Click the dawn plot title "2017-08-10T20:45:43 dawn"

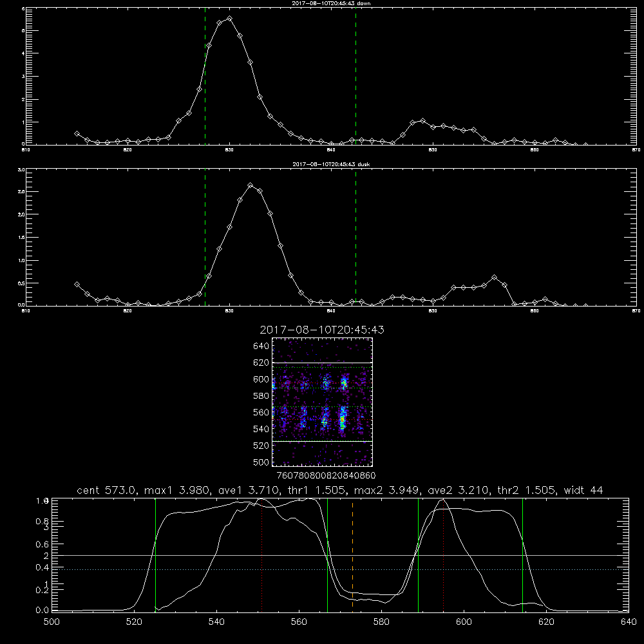331,3
